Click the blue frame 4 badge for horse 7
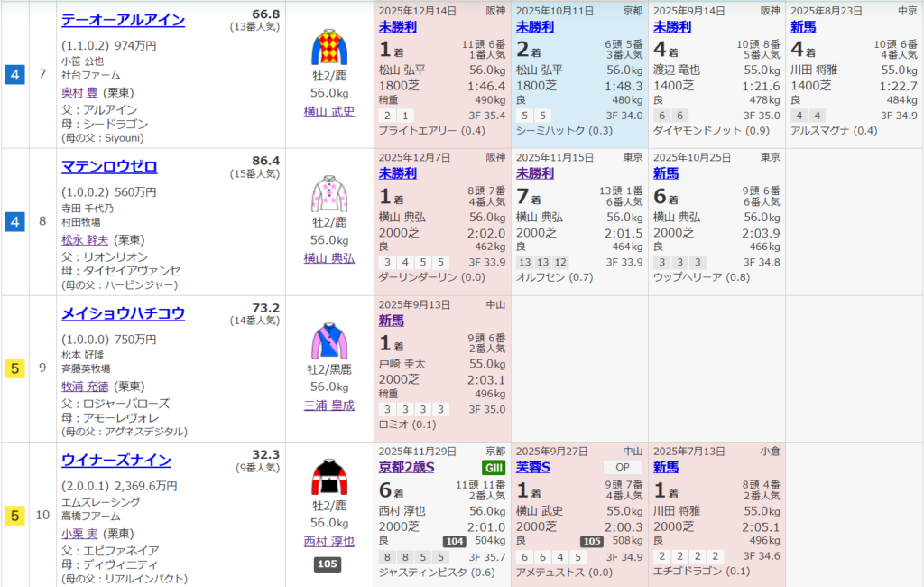The width and height of the screenshot is (924, 587). (x=14, y=74)
